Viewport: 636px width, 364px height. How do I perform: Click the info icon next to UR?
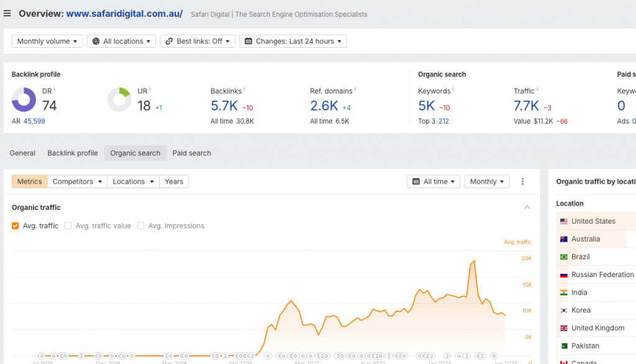[150, 89]
